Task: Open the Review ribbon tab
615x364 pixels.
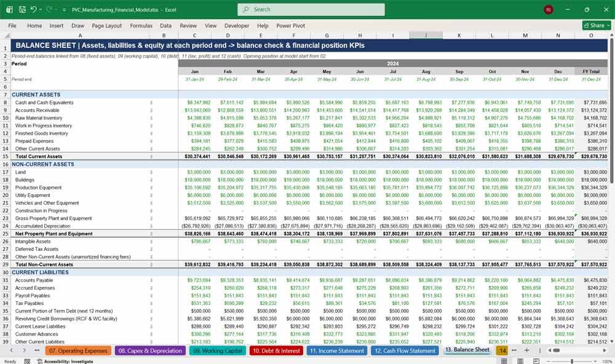Action: 188,25
